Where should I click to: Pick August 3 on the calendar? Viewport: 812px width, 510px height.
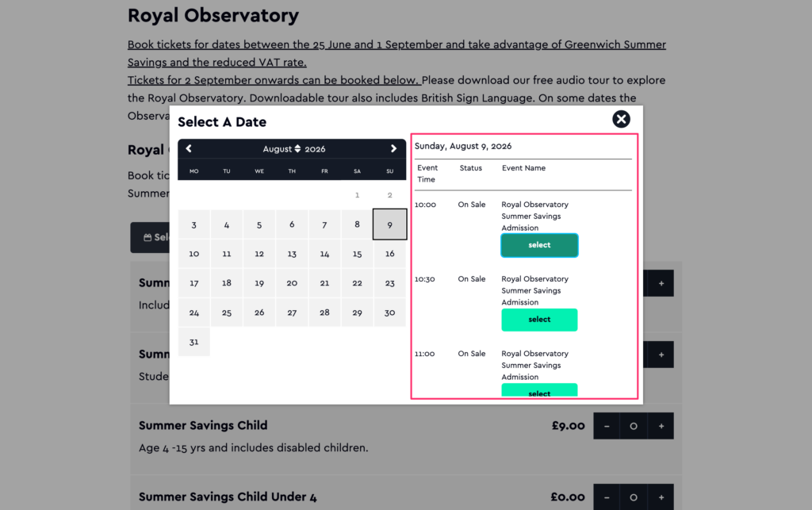pyautogui.click(x=193, y=224)
